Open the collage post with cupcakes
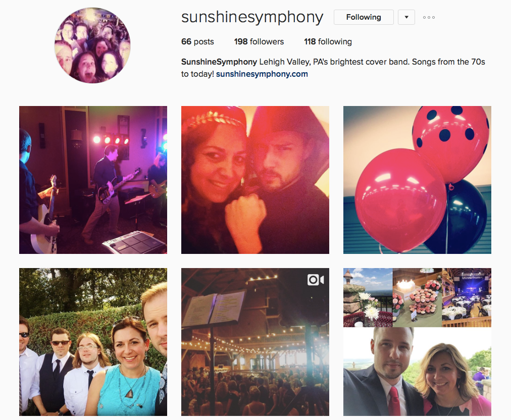 [417, 342]
